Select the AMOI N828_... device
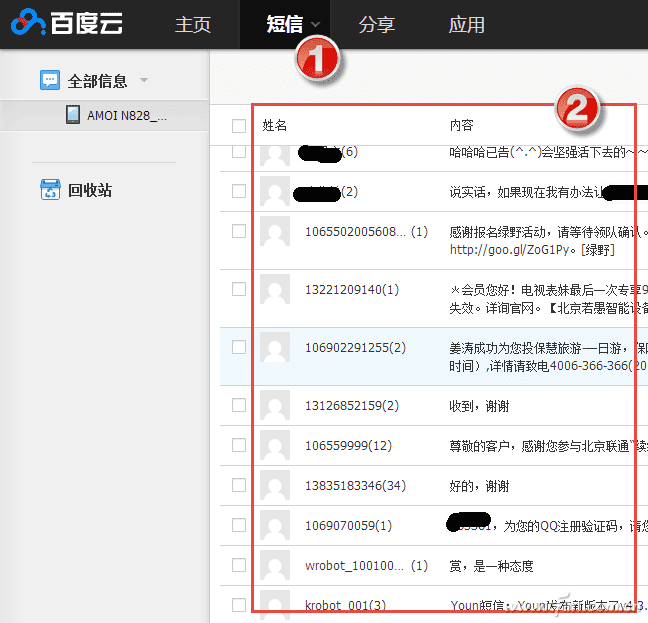 pos(126,115)
